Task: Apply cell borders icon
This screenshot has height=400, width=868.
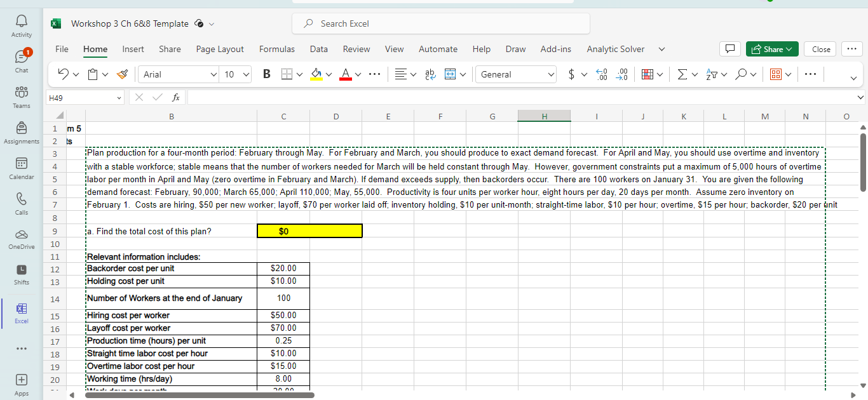Action: tap(287, 74)
